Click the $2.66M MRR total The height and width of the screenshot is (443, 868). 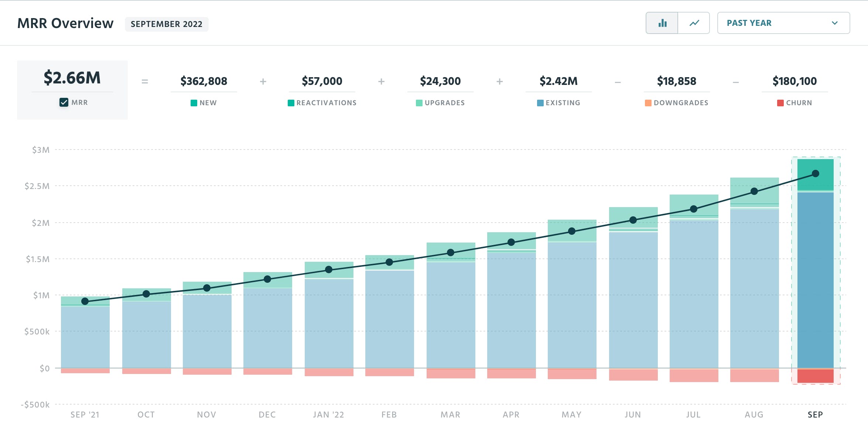coord(72,78)
